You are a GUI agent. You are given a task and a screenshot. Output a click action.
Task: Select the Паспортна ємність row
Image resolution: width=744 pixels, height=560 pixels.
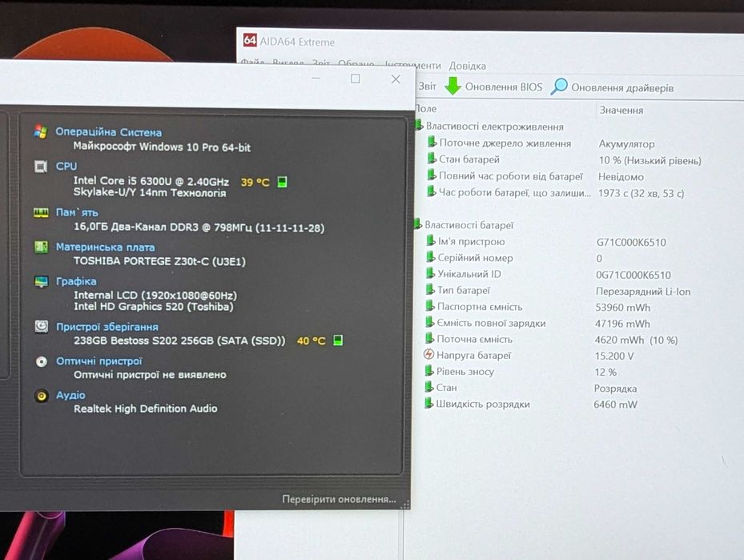(x=537, y=307)
